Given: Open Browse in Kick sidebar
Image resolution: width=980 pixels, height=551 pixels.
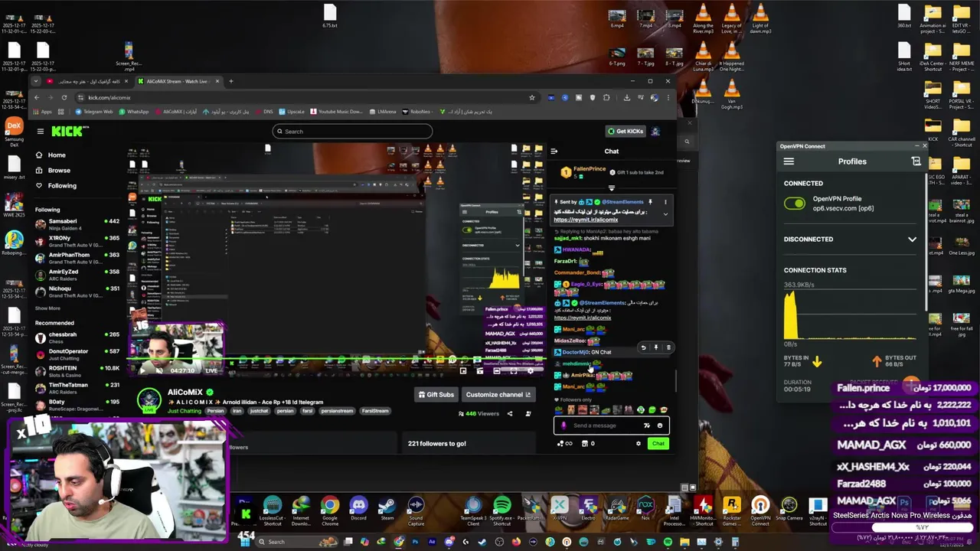Looking at the screenshot, I should pos(59,171).
